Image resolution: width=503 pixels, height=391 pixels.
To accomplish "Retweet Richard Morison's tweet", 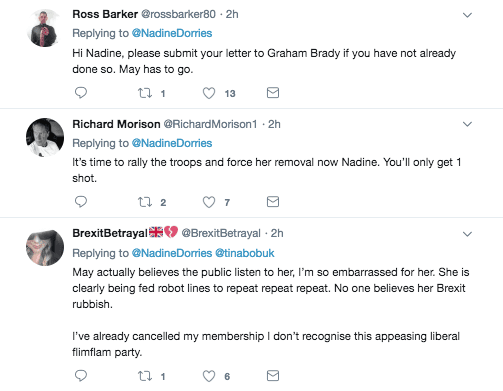I will pos(145,202).
